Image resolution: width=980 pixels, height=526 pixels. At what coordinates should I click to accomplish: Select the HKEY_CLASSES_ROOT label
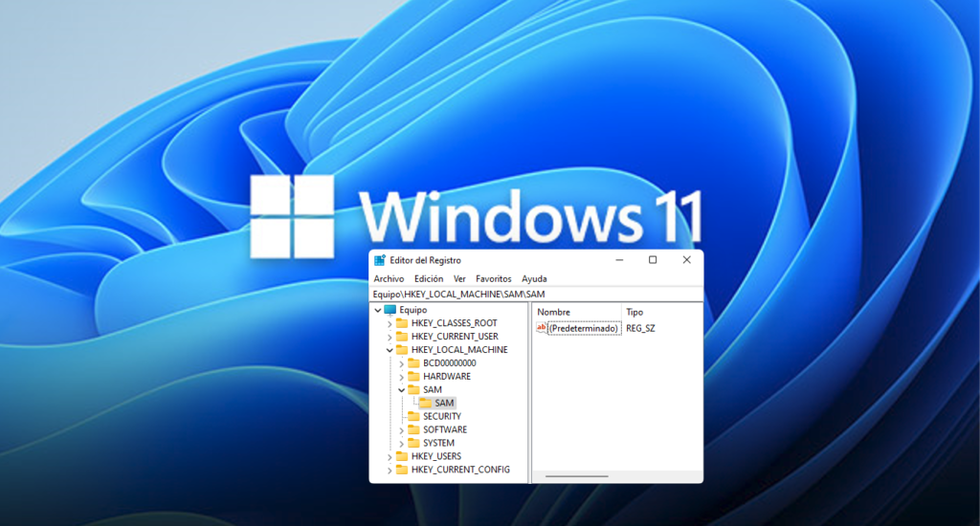click(455, 323)
